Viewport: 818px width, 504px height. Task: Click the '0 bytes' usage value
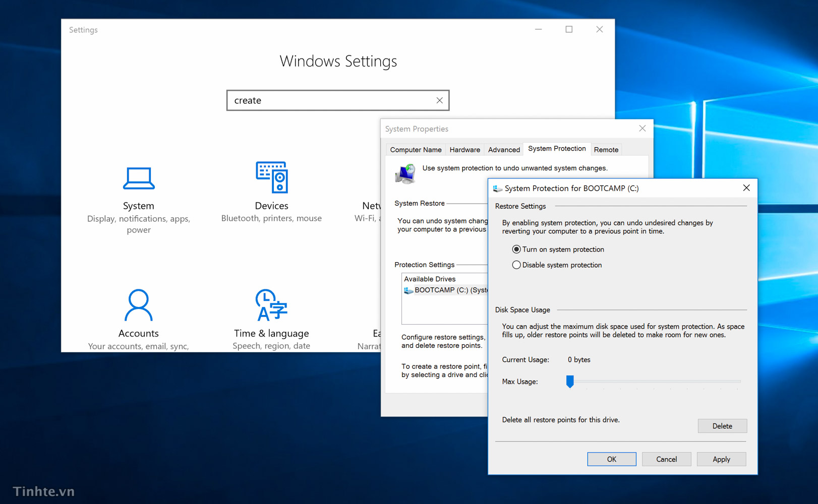[579, 360]
